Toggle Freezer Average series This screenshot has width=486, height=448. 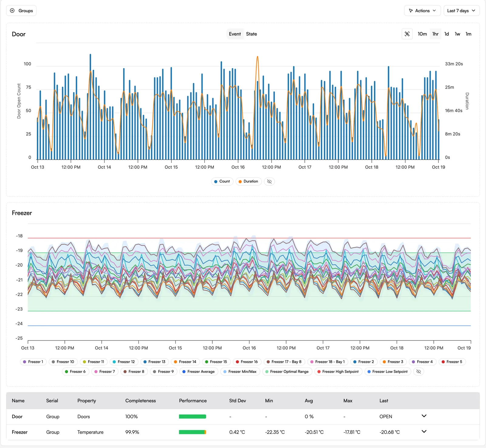coord(198,371)
